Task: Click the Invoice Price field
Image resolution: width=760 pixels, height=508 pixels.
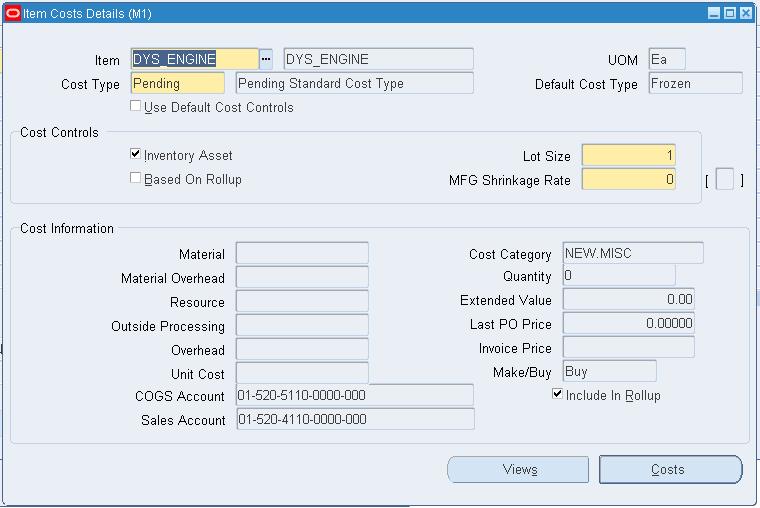Action: point(629,348)
